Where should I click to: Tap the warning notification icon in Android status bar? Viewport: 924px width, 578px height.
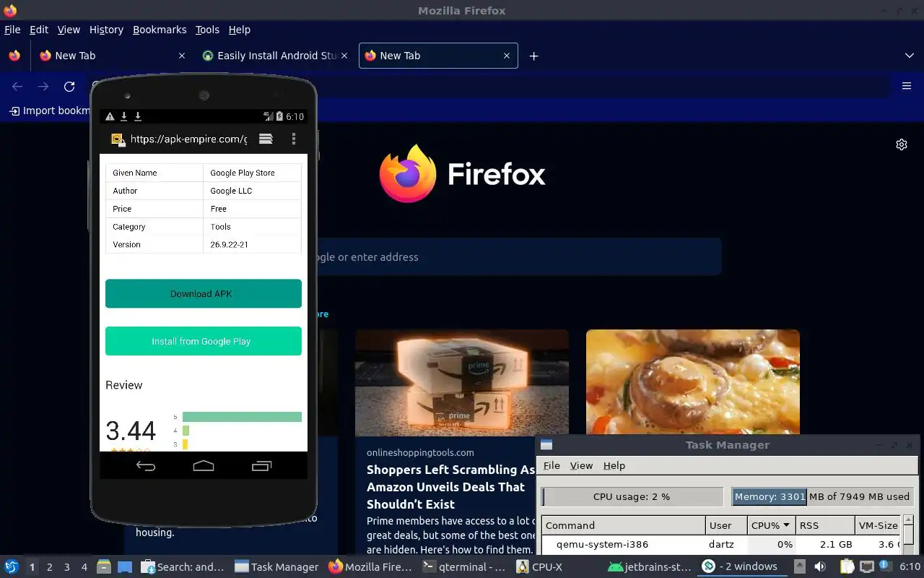tap(110, 116)
